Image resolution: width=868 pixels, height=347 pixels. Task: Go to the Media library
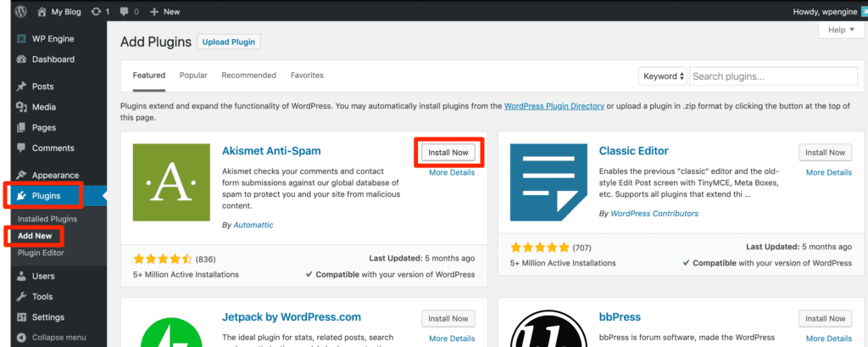tap(43, 107)
